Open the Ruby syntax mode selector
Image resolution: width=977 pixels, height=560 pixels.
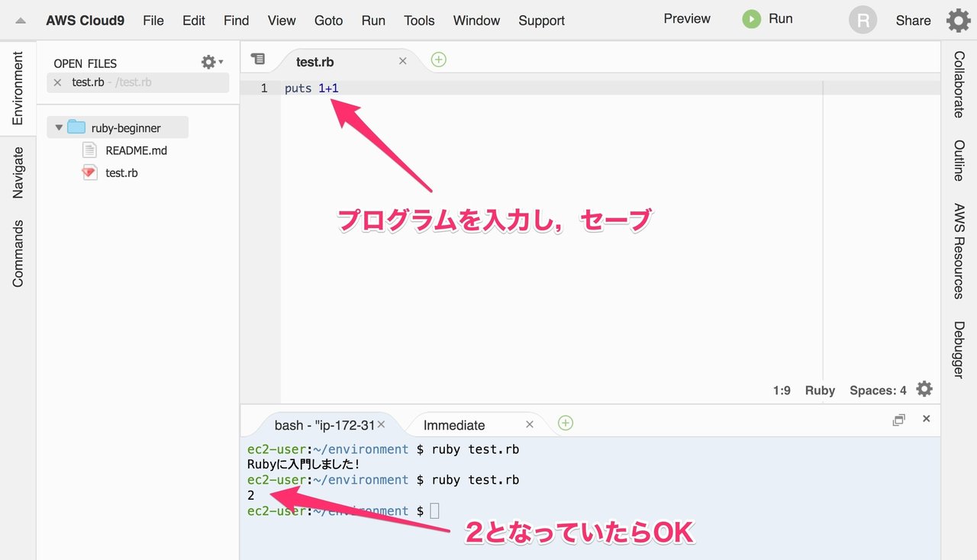tap(820, 390)
